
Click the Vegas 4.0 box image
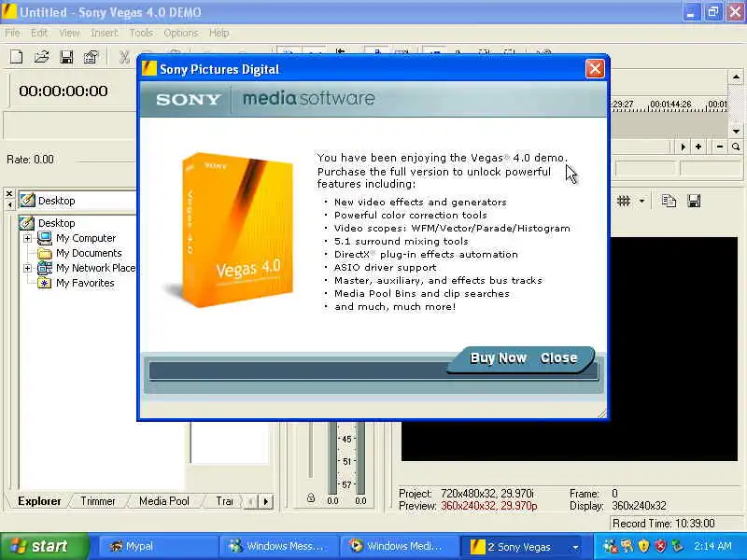(236, 230)
